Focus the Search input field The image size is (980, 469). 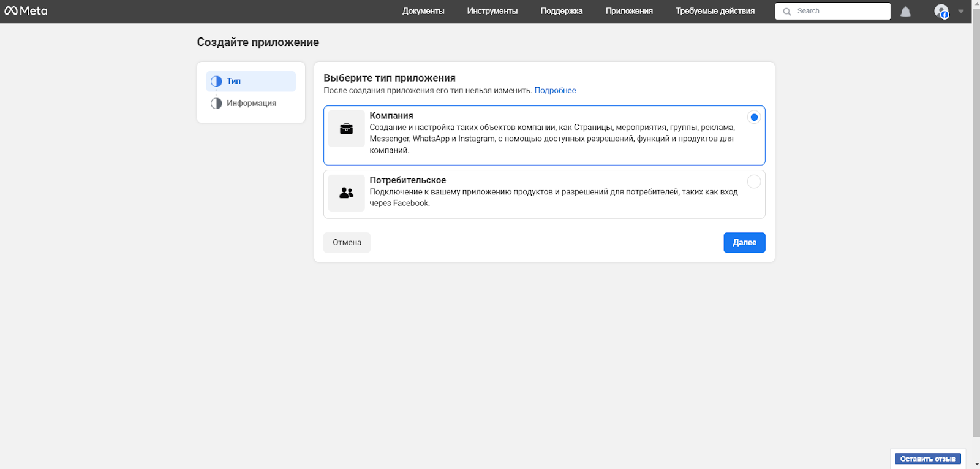click(x=832, y=11)
